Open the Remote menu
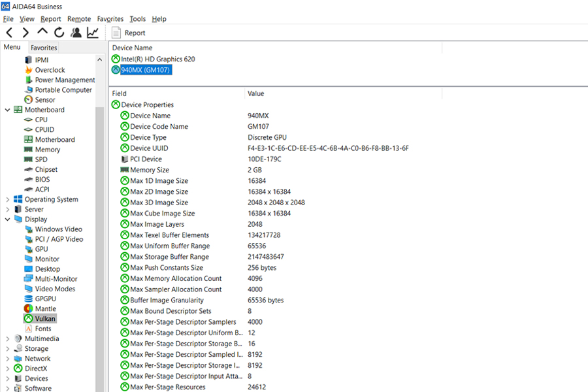 (79, 19)
